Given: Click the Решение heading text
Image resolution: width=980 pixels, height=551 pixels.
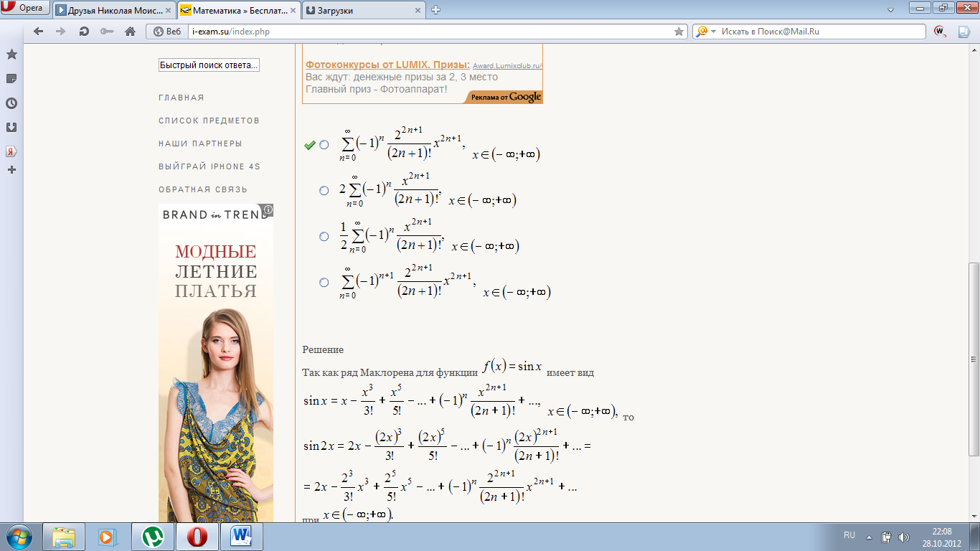Looking at the screenshot, I should tap(323, 349).
